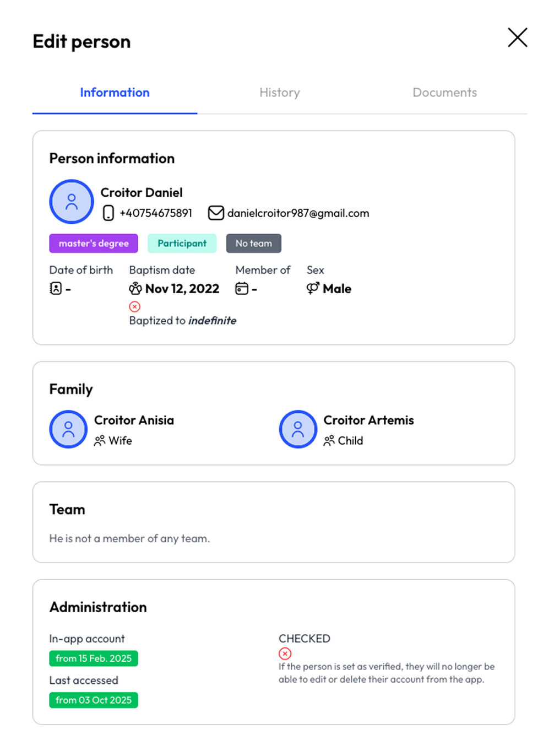
Task: Click the baptism date icon
Action: (x=135, y=288)
